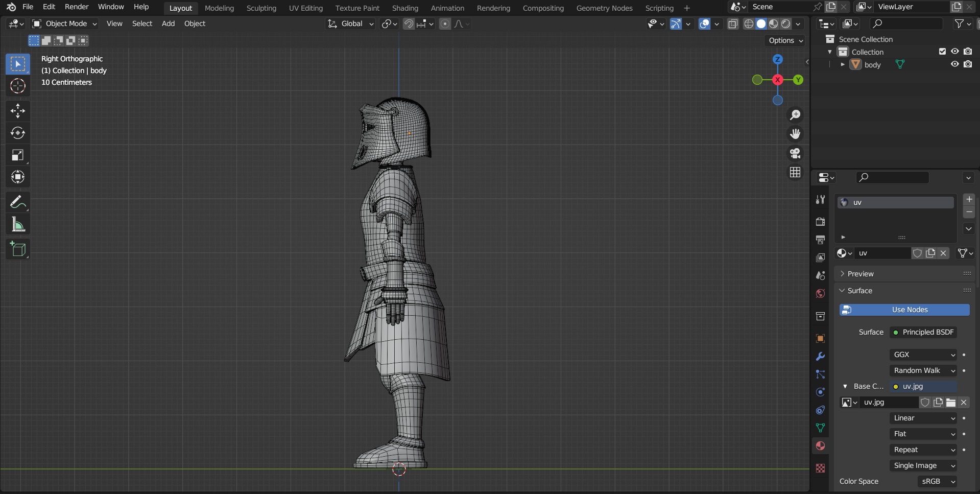Open the Object Mode dropdown
This screenshot has width=980, height=494.
[64, 24]
